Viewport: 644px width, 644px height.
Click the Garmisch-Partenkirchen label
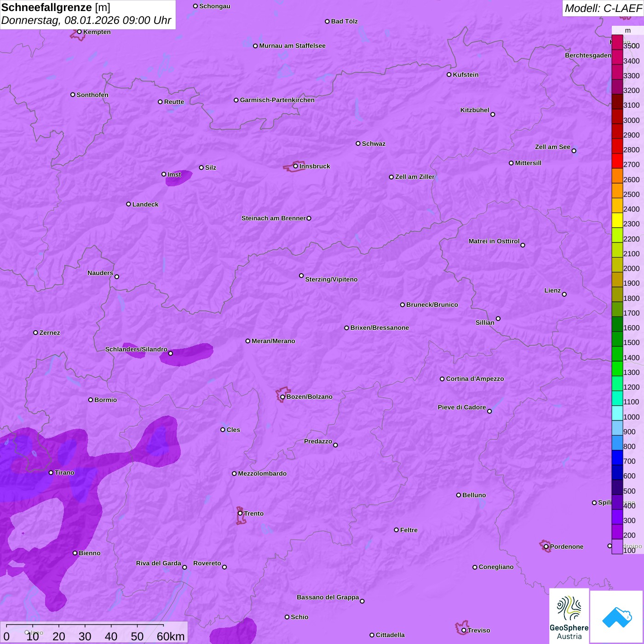tap(277, 100)
